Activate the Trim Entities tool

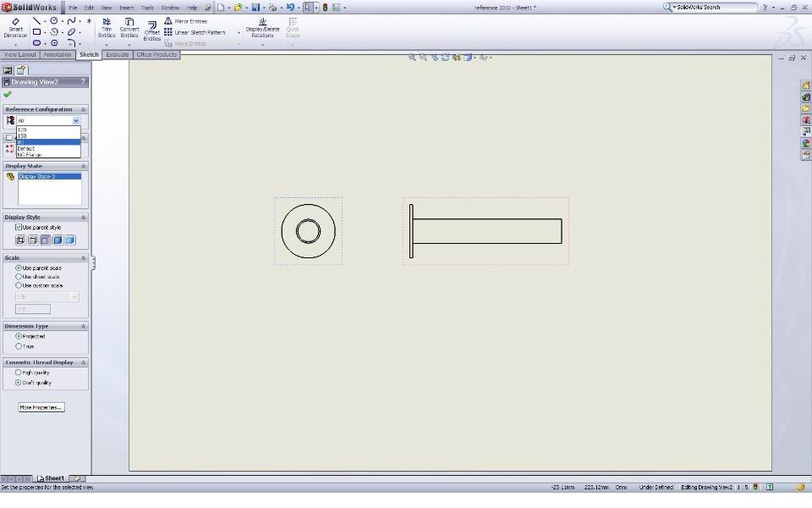point(107,28)
